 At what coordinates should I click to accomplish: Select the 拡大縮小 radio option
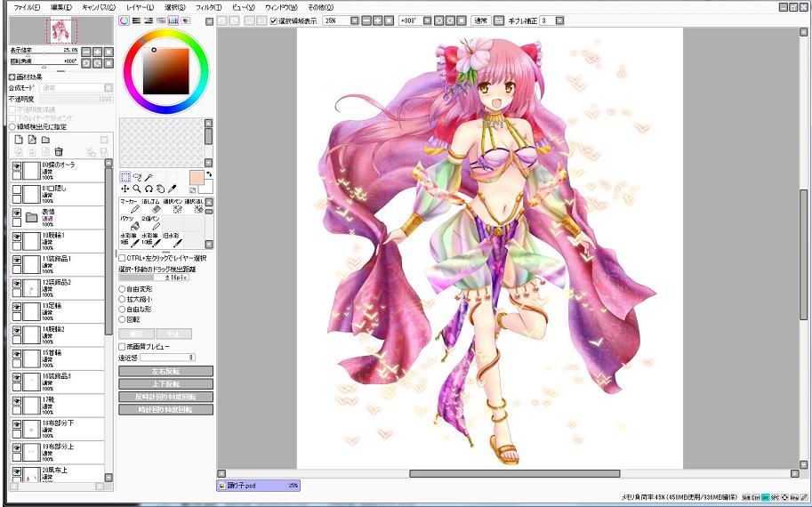[123, 300]
